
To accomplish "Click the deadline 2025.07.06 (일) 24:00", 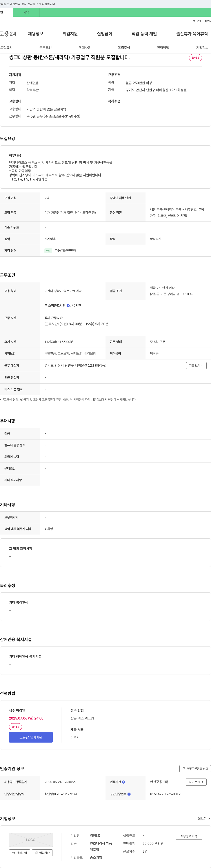I will [x=26, y=718].
